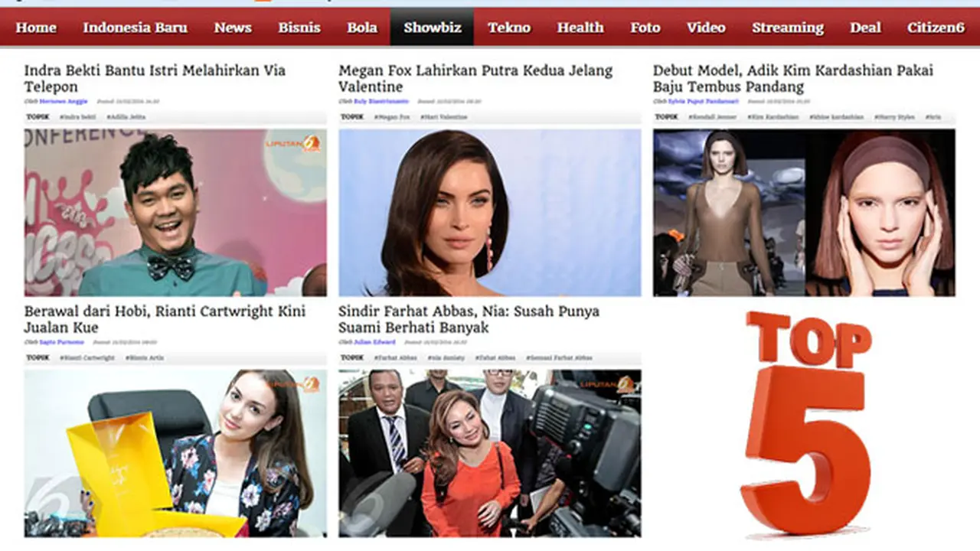This screenshot has width=980, height=551.
Task: Open the #nia daniaty topic tag
Action: pos(446,357)
